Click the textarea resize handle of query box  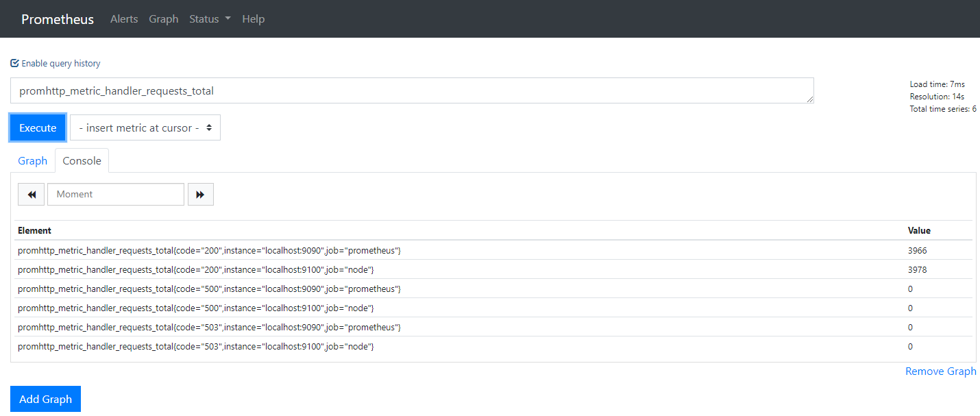click(810, 99)
